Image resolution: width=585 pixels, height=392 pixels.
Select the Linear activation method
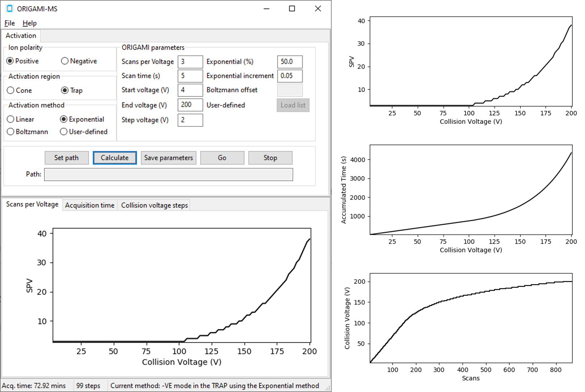point(20,119)
